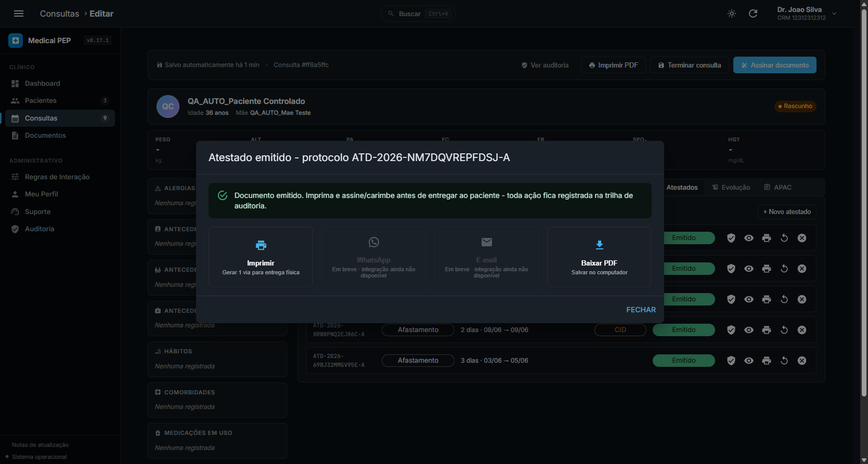The image size is (868, 464).
Task: Click the Imprimir PDF button
Action: [613, 65]
